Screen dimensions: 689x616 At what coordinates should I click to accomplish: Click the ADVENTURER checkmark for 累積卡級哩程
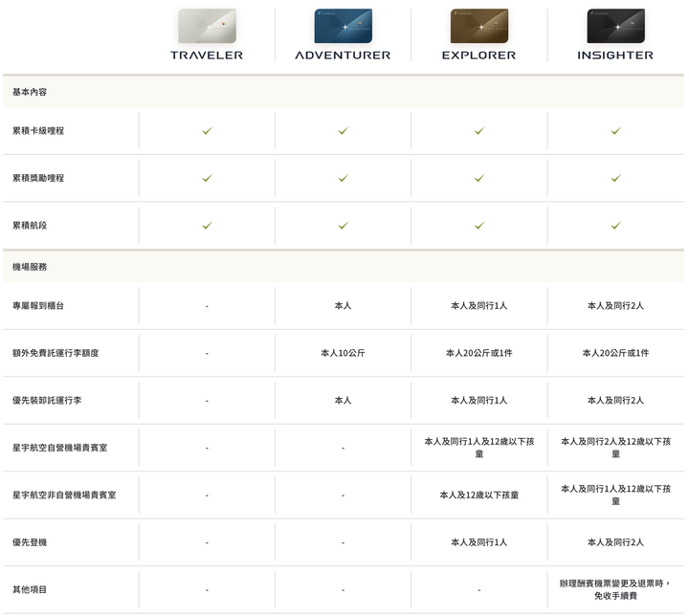(344, 130)
